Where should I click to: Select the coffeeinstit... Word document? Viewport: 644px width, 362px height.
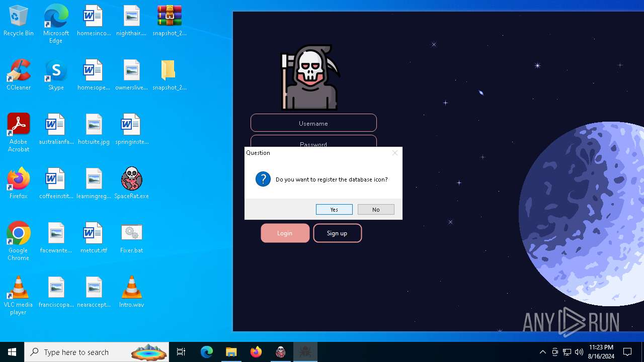[x=56, y=185]
